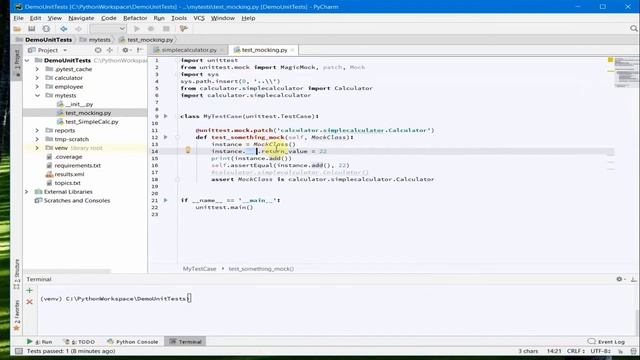Close the simplecalculator.py tab
Screen dimensions: 640x360
pyautogui.click(x=222, y=50)
